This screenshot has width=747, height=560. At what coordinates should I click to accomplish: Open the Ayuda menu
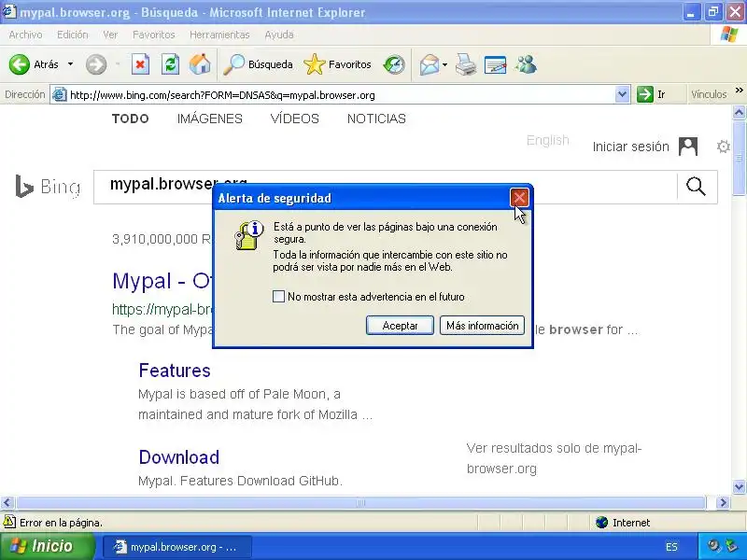(x=279, y=35)
